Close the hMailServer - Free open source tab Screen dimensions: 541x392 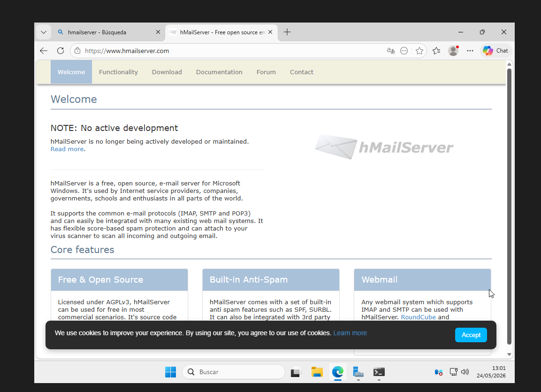270,32
